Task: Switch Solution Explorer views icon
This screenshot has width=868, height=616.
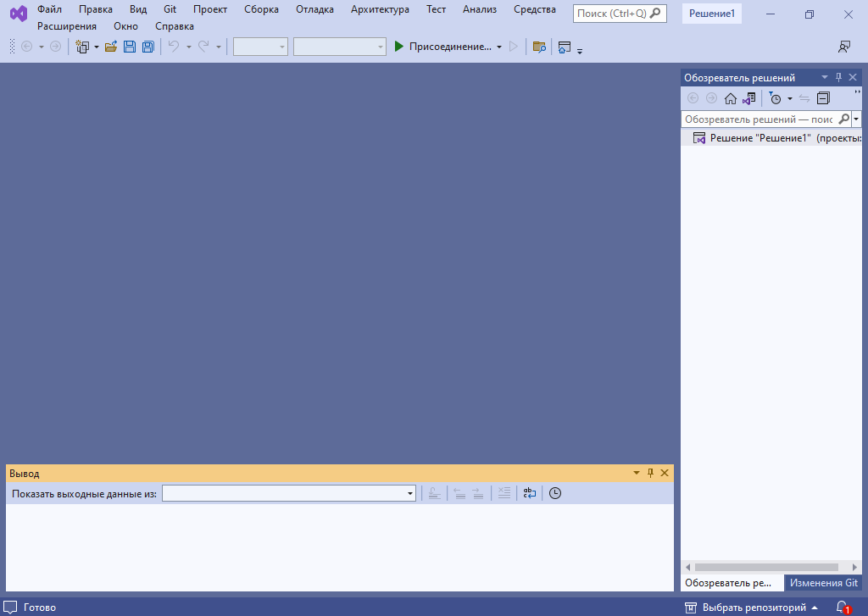Action: 748,98
